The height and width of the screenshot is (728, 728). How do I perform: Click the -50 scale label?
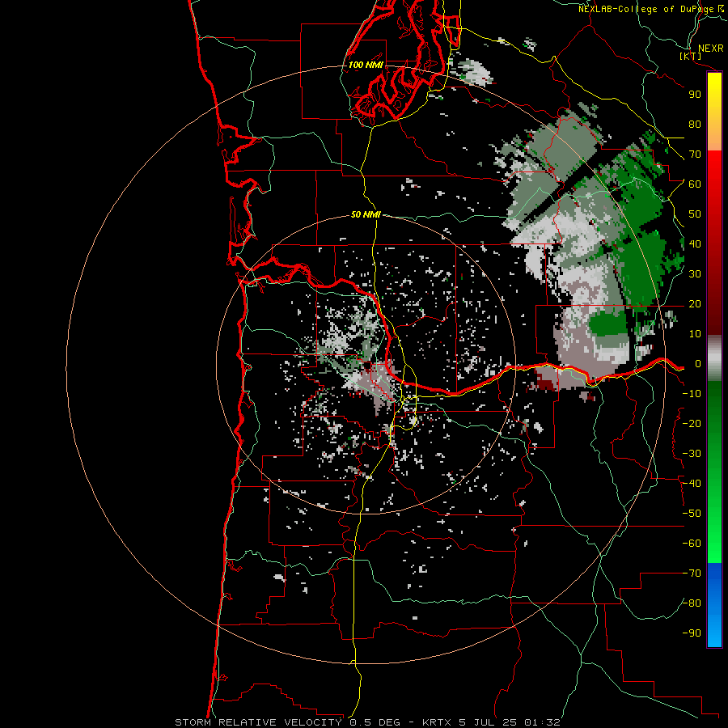point(692,514)
